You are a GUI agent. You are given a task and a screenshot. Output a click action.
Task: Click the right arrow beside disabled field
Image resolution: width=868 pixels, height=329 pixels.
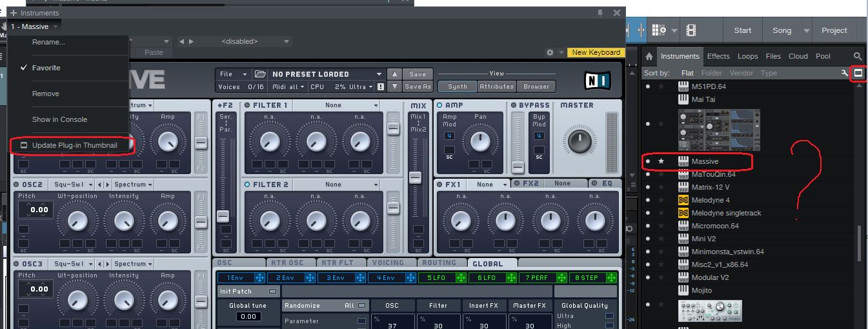point(190,41)
